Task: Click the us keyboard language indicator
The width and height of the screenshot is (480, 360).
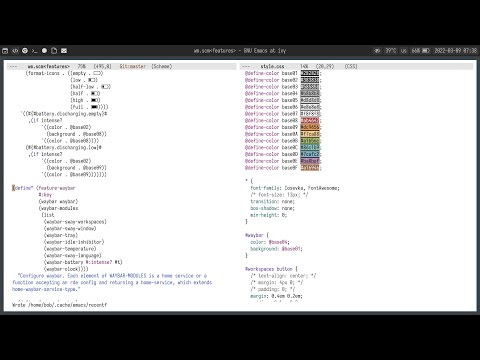Action: (x=404, y=51)
